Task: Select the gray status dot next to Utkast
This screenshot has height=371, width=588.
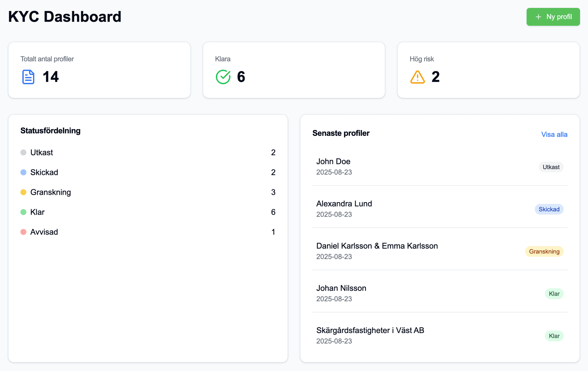Action: click(24, 152)
